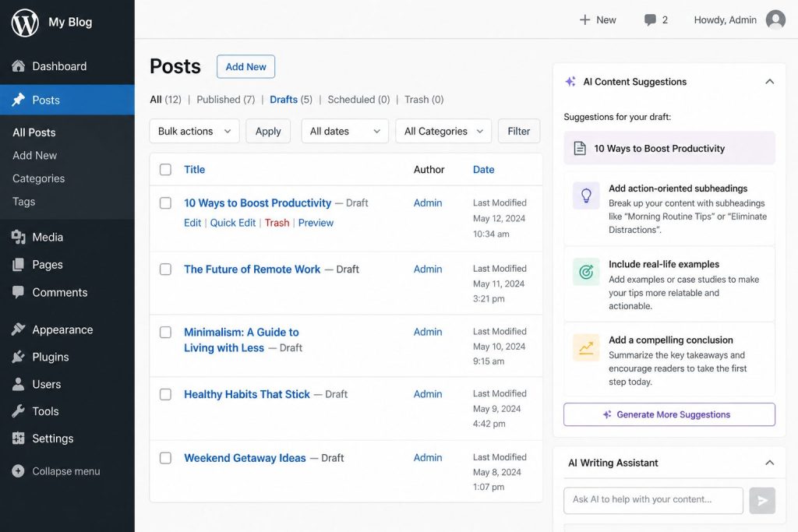This screenshot has height=532, width=798.
Task: Click the Preview link under first post
Action: 316,223
